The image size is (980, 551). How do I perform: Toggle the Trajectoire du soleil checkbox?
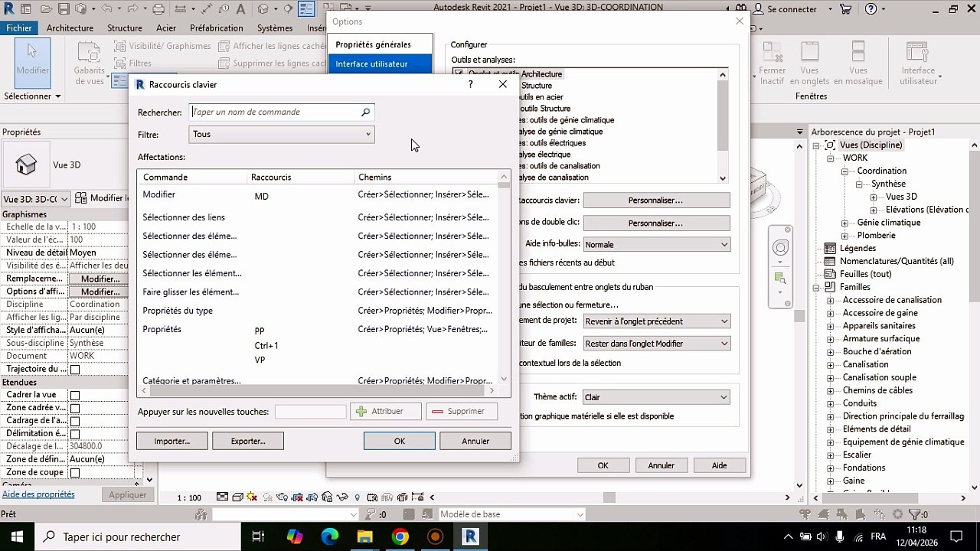coord(75,370)
